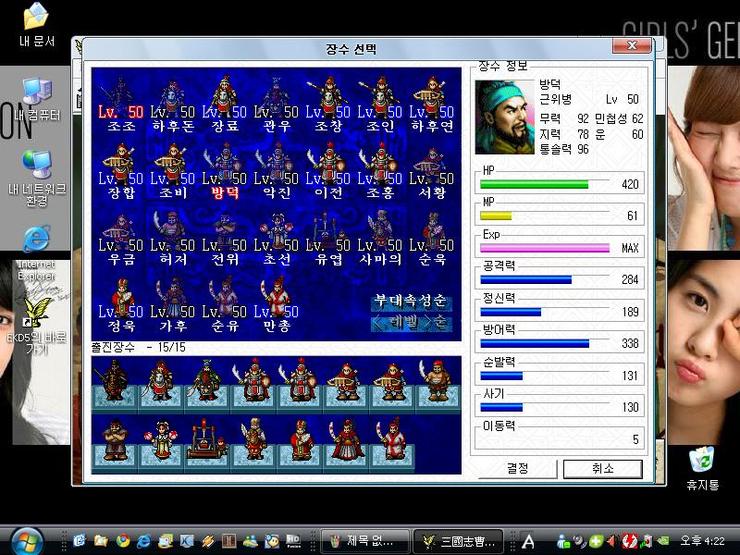Click 방덕's portrait in 장수 정보
The height and width of the screenshot is (555, 740).
tap(505, 117)
